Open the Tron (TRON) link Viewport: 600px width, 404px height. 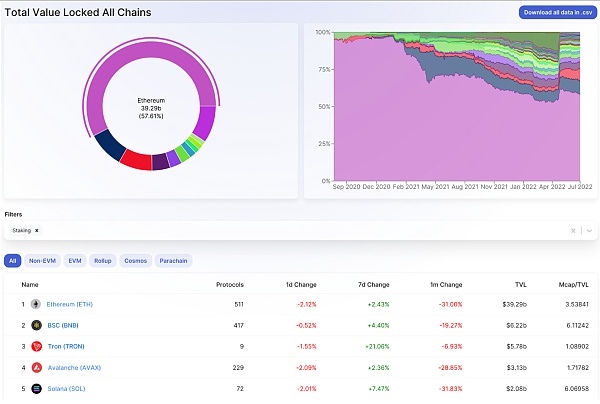[66, 346]
